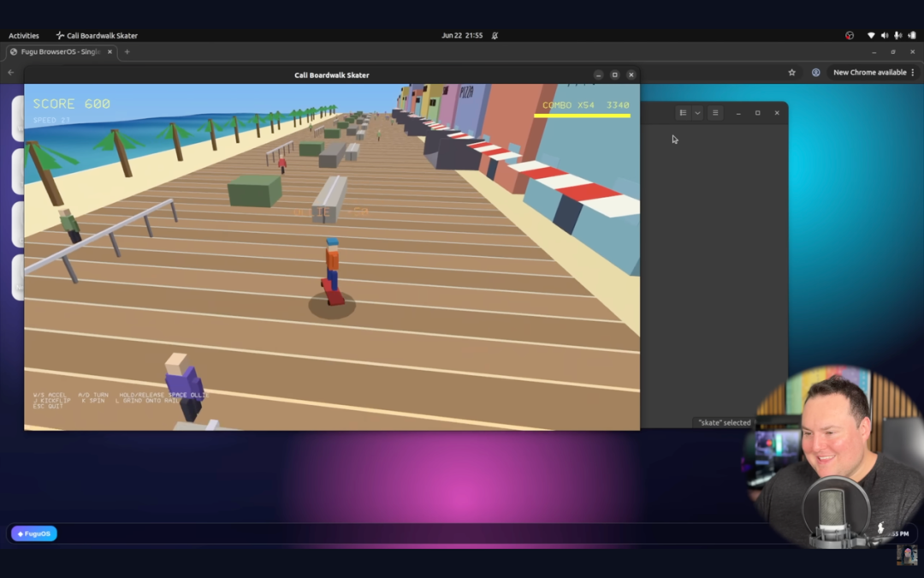
Task: Click the green crate obstacle nearest the skater
Action: coord(255,190)
